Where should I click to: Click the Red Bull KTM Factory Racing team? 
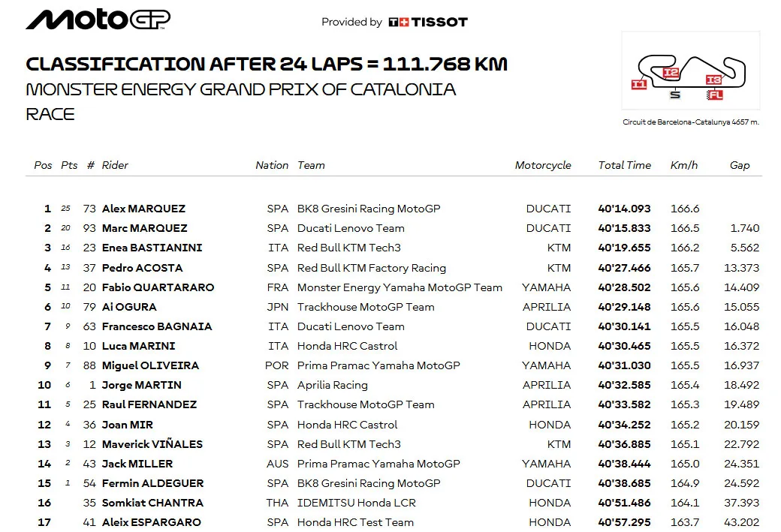pyautogui.click(x=371, y=268)
